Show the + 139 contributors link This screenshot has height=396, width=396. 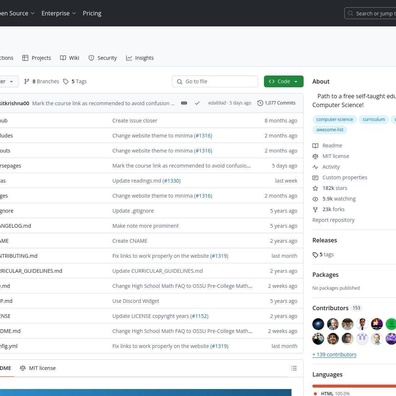click(334, 354)
